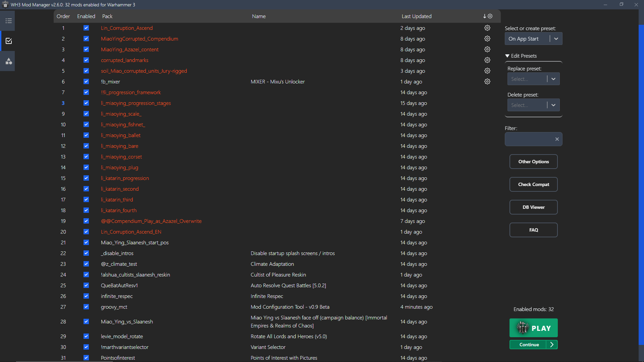
Task: Uncheck groovy_mct mod
Action: pos(86,307)
